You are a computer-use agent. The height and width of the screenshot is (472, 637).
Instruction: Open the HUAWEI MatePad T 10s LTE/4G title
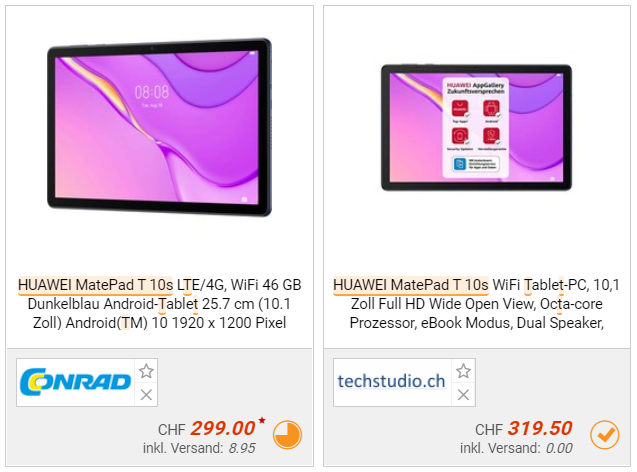tap(159, 304)
